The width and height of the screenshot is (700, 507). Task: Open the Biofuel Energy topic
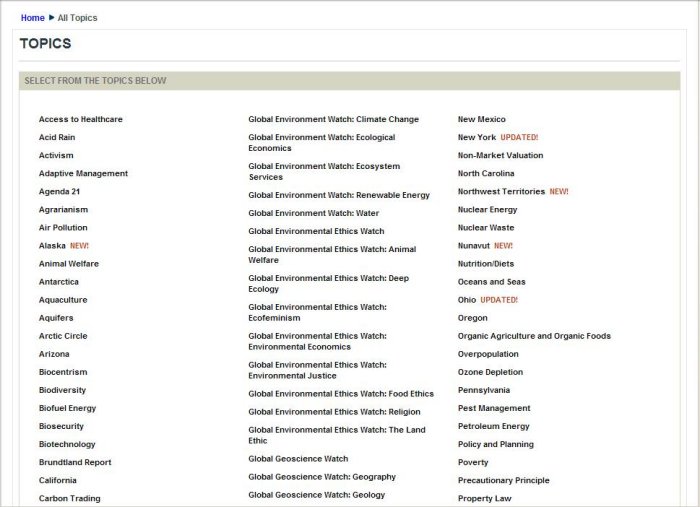[67, 408]
